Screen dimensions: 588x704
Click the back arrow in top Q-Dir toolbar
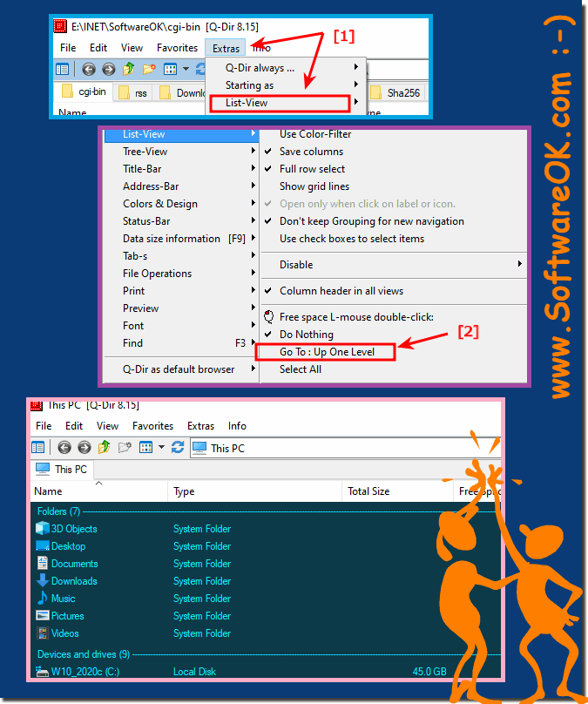point(89,69)
